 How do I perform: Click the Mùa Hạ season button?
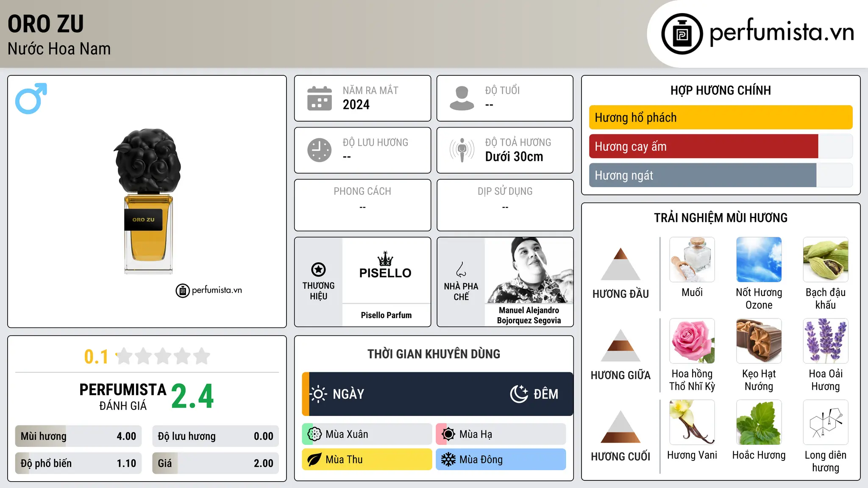click(x=501, y=434)
